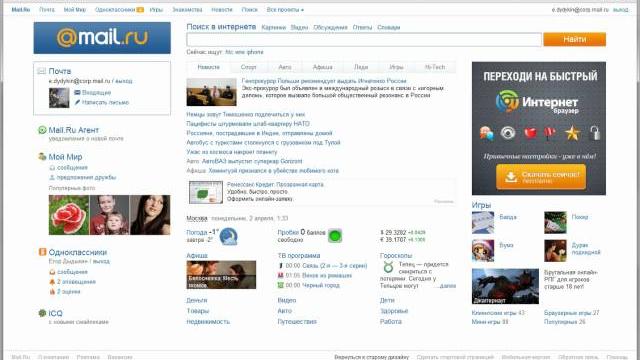Open the Недвижимость link
This screenshot has height=360, width=640.
click(x=208, y=322)
